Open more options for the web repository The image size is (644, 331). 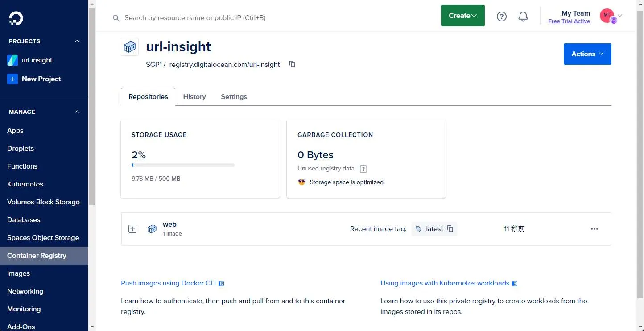tap(594, 228)
